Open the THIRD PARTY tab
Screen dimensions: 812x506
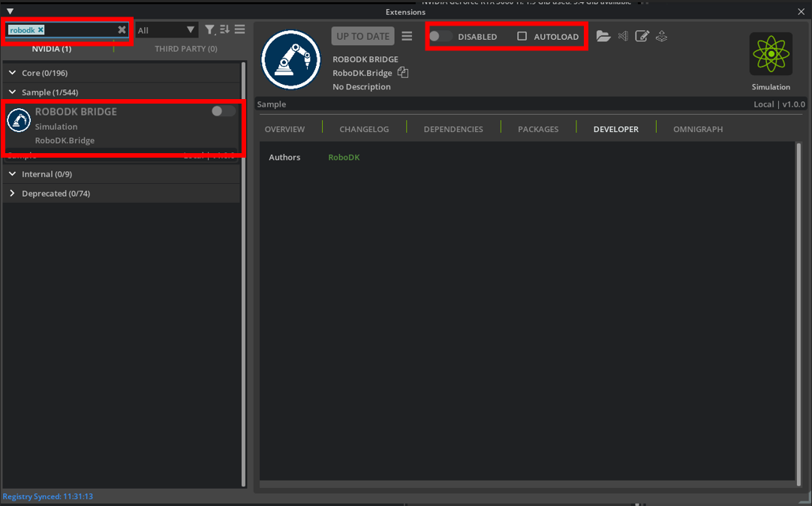coord(185,48)
